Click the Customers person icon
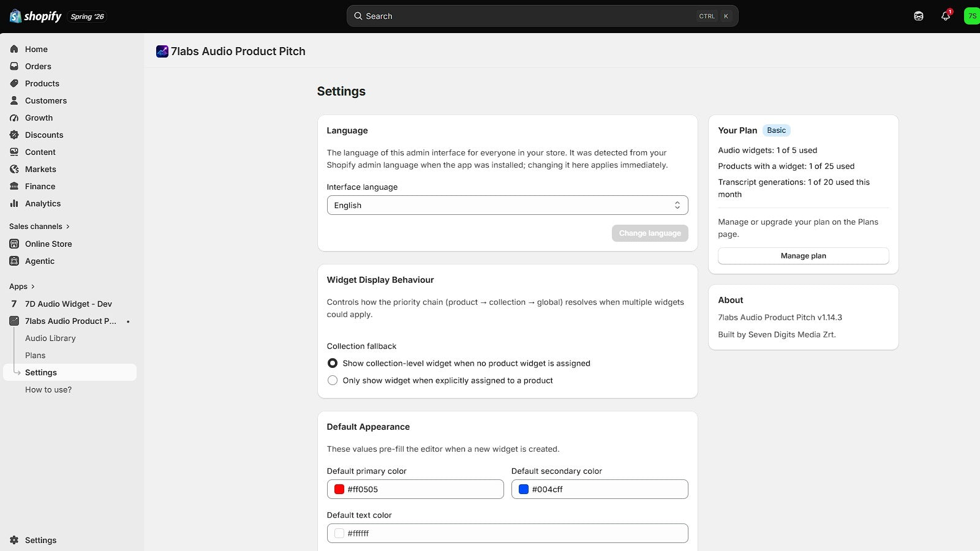Image resolution: width=980 pixels, height=551 pixels. [x=14, y=100]
